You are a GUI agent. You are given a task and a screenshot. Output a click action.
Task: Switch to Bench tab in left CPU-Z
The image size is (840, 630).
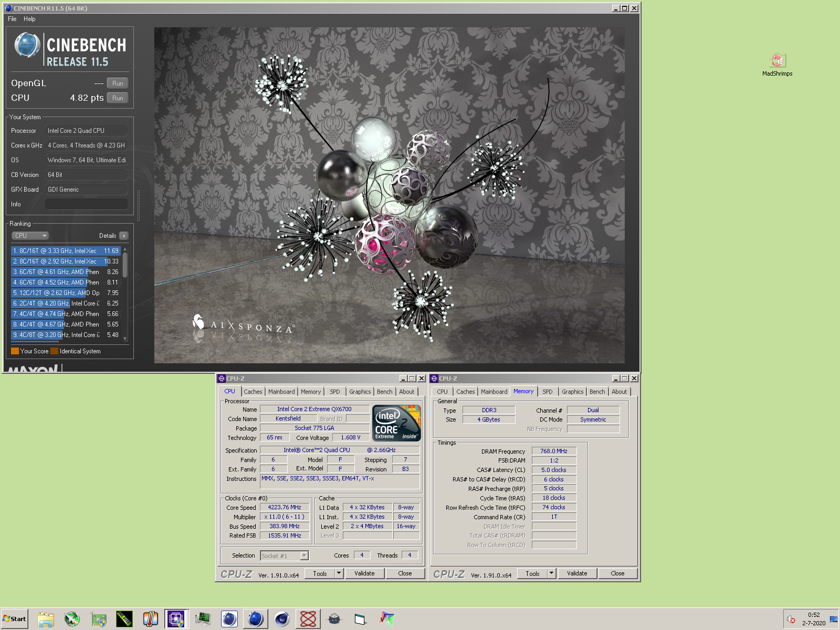pos(385,392)
